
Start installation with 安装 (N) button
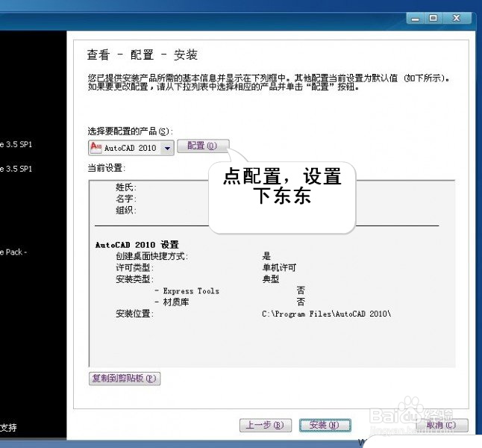tap(325, 426)
